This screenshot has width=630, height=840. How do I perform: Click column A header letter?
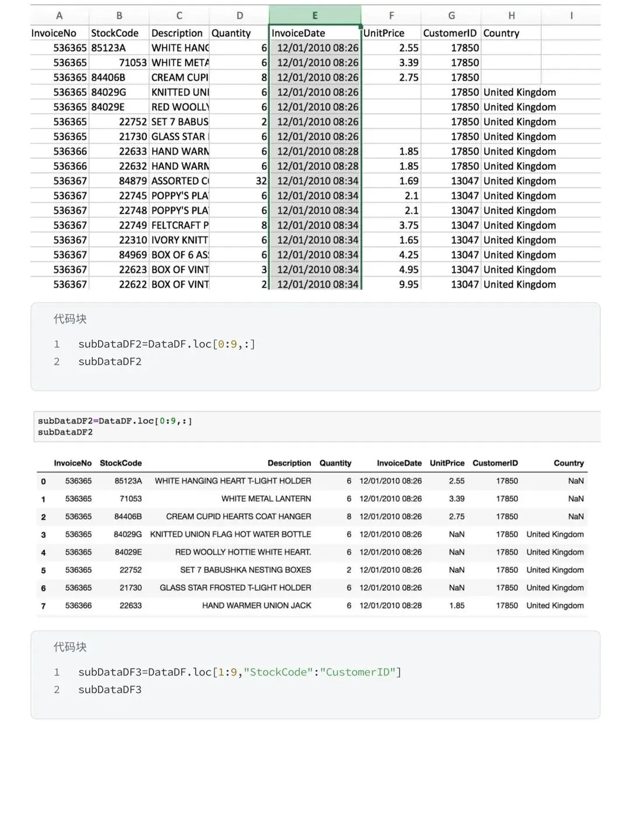59,16
